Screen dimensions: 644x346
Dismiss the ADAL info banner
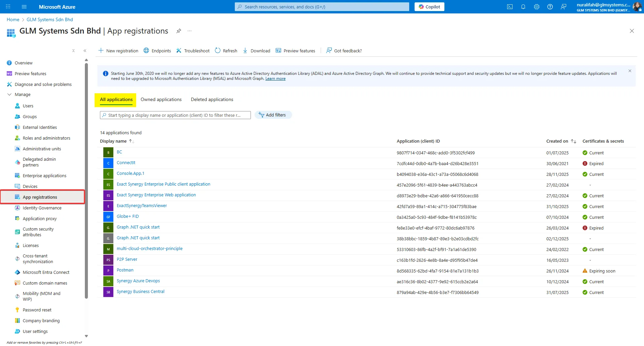pos(630,71)
